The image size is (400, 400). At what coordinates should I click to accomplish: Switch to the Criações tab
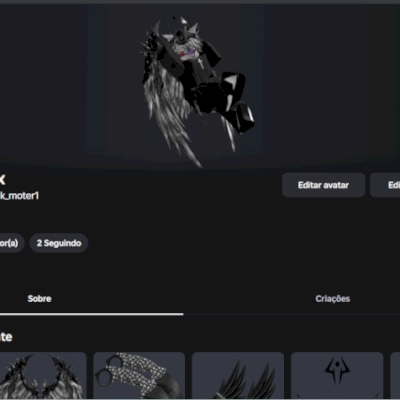pos(333,299)
